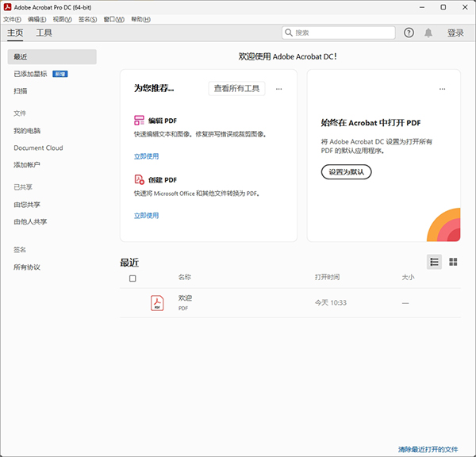This screenshot has height=457, width=476.
Task: Switch to the 工具 tab
Action: [44, 33]
